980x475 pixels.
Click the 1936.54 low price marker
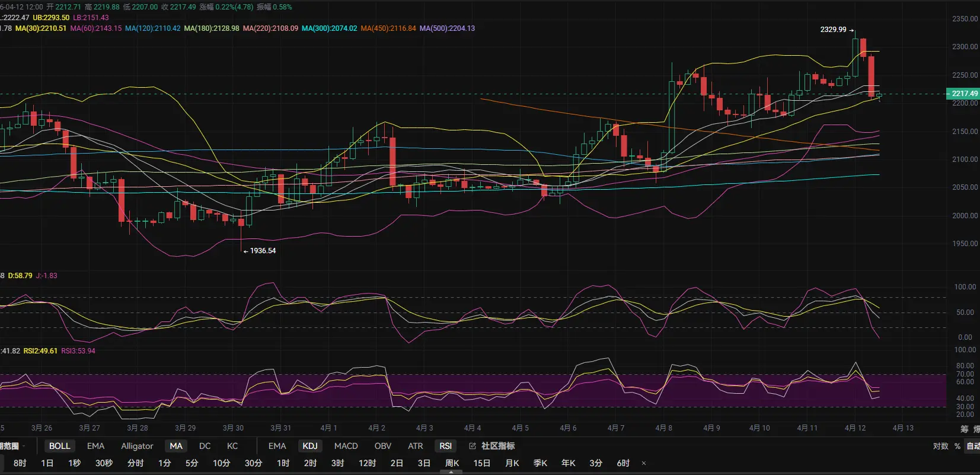click(x=263, y=251)
